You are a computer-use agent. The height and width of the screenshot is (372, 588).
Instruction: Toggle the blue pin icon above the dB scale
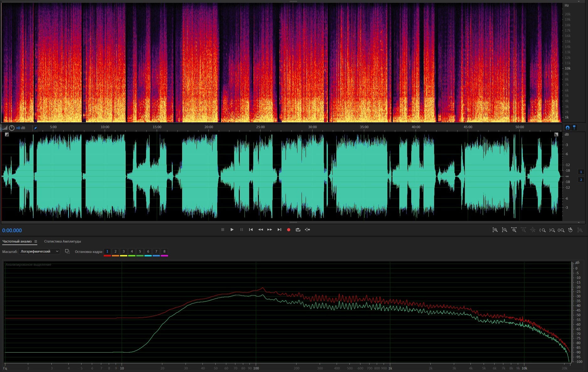(x=574, y=128)
